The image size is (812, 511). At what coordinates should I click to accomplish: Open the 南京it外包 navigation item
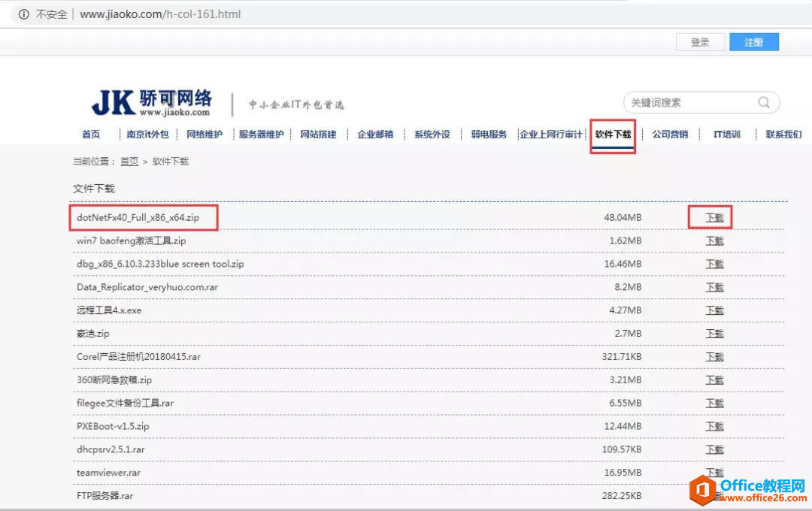147,135
